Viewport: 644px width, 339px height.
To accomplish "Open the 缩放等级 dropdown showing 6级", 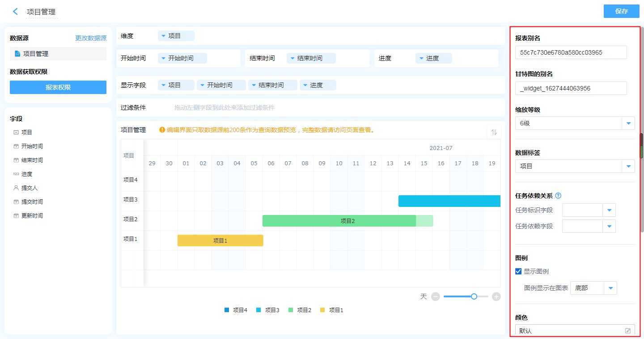I will tap(628, 123).
